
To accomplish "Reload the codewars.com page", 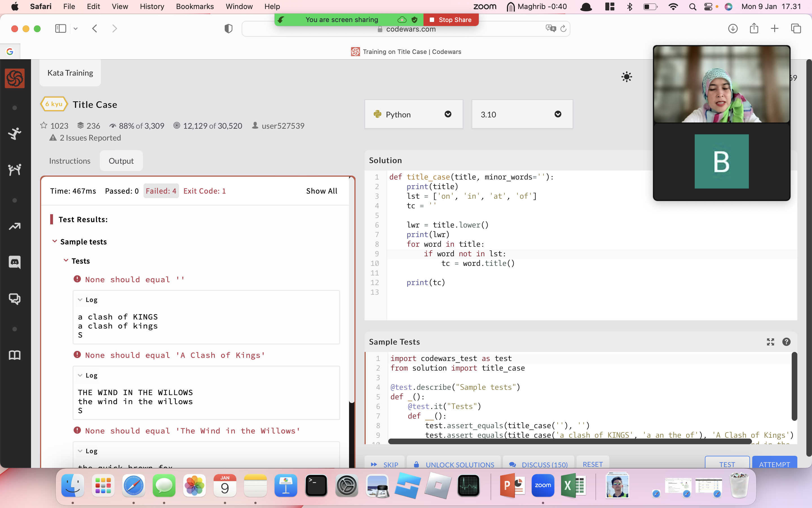I will pos(563,29).
